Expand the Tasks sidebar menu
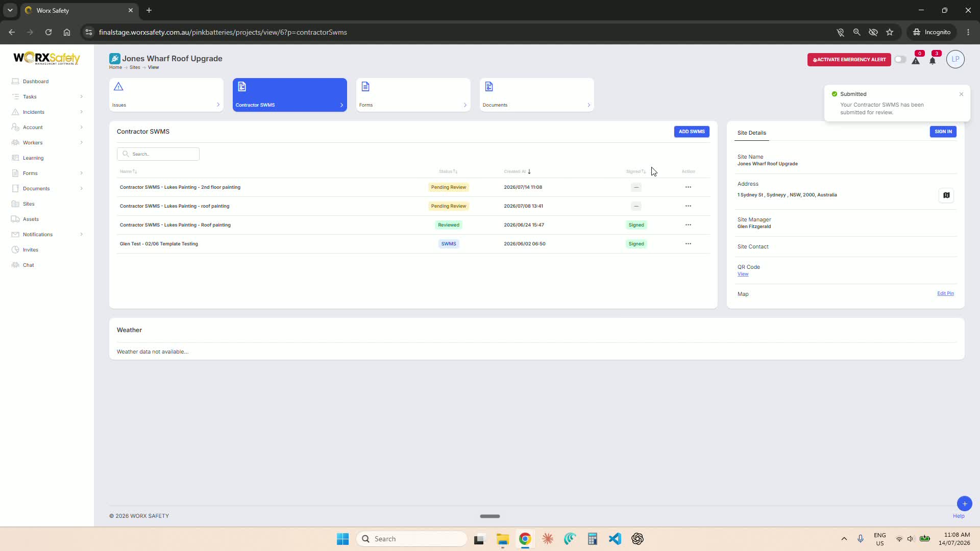Screen dimensions: 980x551 pyautogui.click(x=47, y=96)
